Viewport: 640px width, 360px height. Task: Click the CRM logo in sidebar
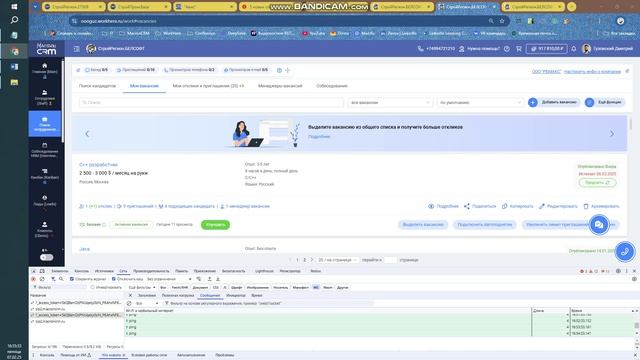[x=46, y=49]
